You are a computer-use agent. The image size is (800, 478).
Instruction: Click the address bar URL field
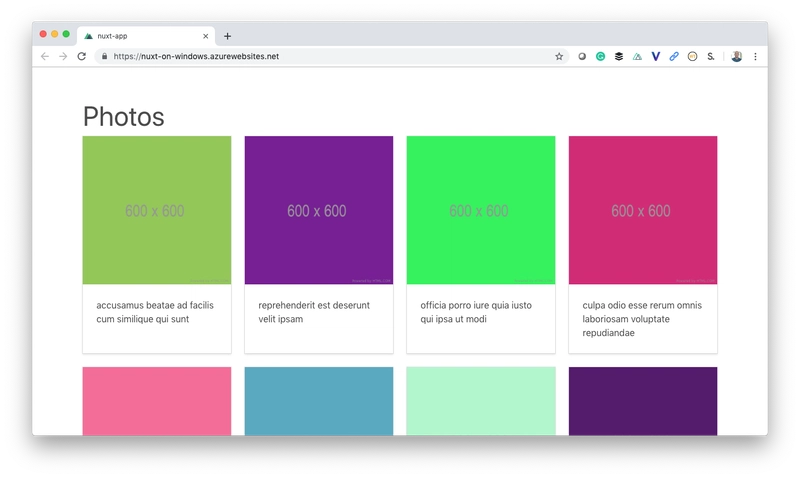[300, 57]
